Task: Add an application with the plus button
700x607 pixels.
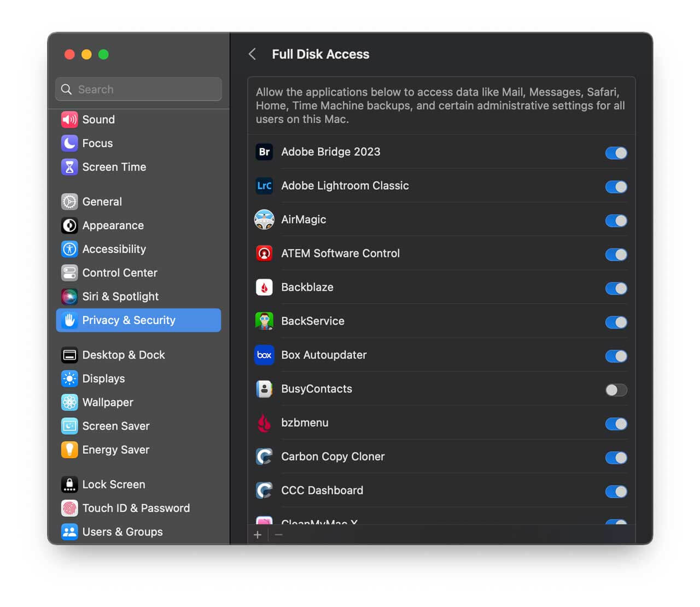Action: [258, 535]
